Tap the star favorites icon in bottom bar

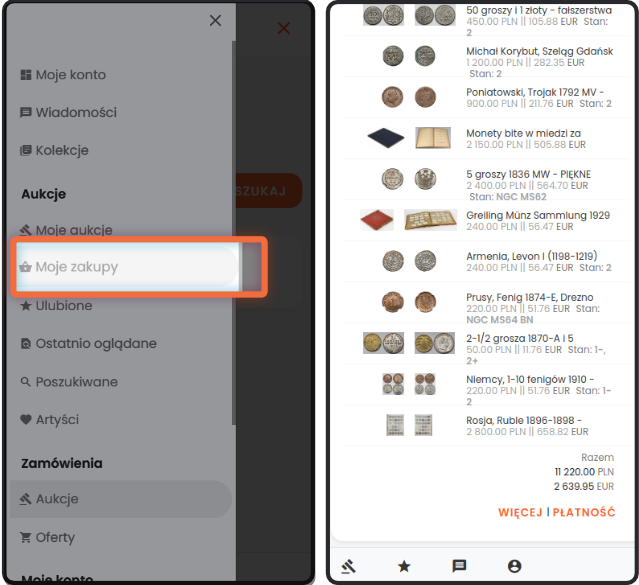coord(404,566)
